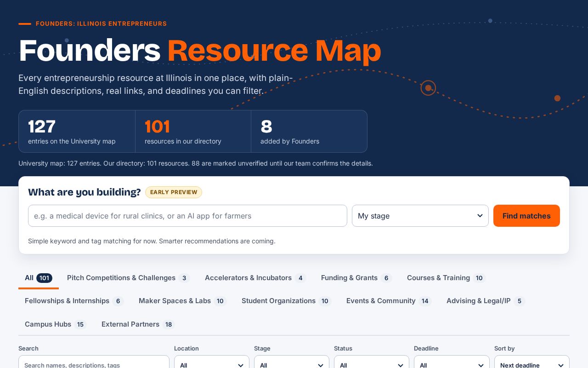Click the Early Preview badge

coord(174,192)
